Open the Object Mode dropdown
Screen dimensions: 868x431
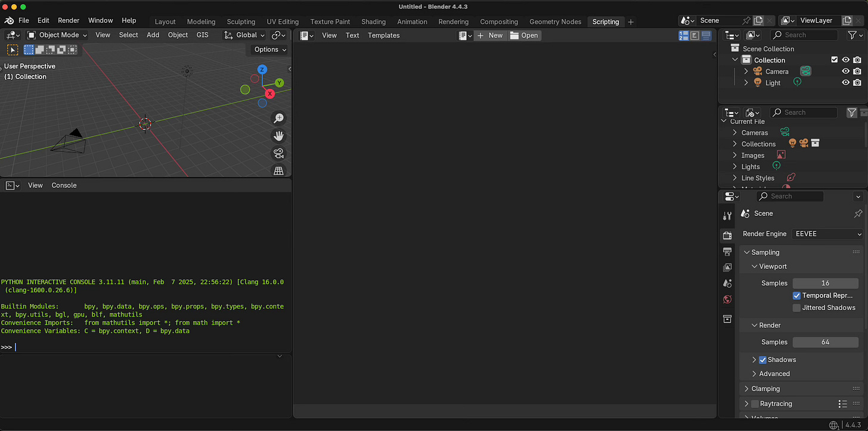[x=57, y=35]
